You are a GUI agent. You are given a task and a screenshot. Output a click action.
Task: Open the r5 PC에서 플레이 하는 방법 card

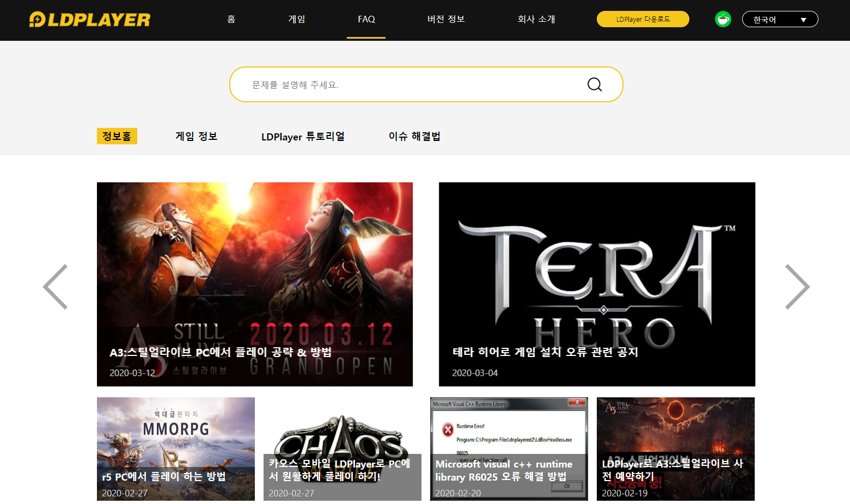click(176, 449)
